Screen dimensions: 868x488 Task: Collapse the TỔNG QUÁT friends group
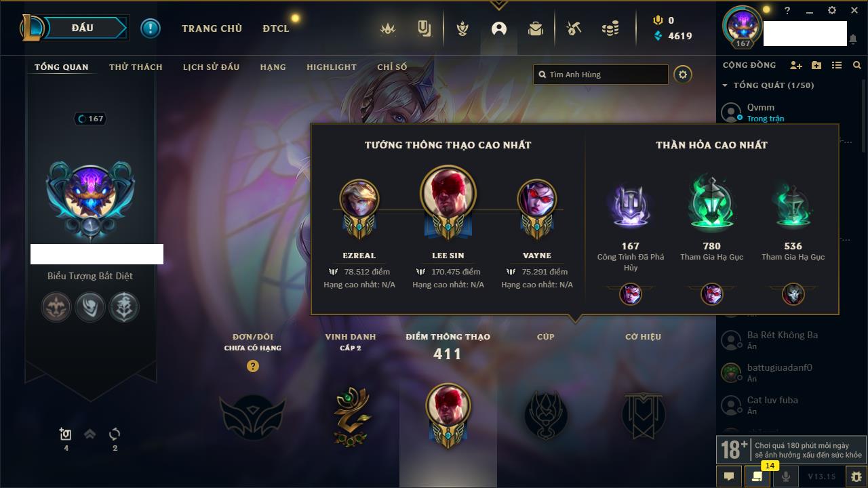coord(725,85)
